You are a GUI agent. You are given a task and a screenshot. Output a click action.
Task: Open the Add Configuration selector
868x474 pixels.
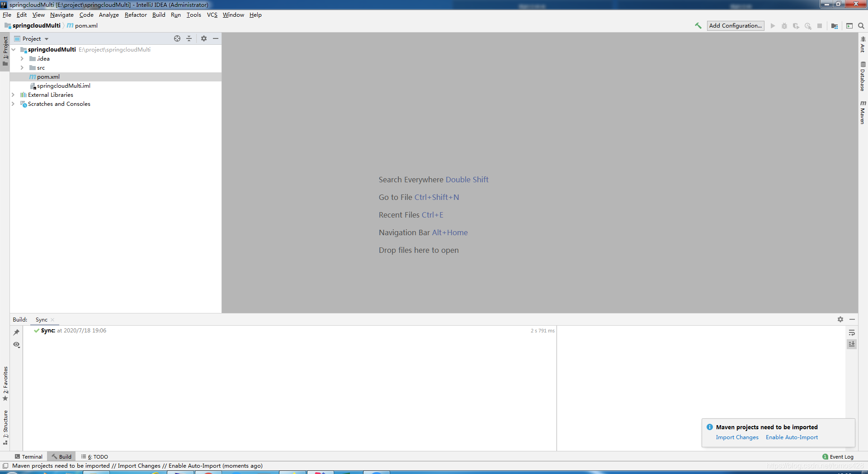(x=736, y=26)
